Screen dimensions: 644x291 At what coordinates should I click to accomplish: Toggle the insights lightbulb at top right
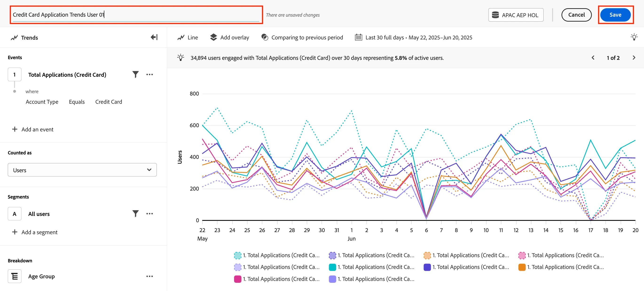tap(634, 38)
